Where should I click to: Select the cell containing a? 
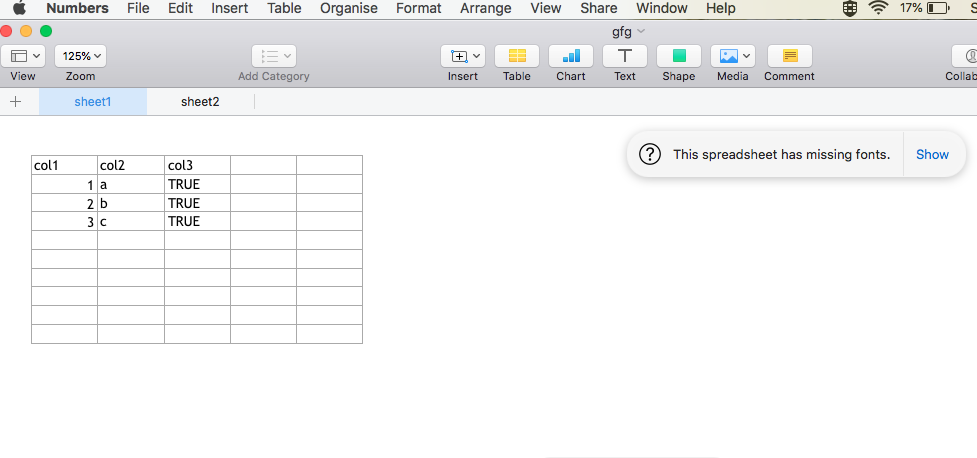[131, 184]
